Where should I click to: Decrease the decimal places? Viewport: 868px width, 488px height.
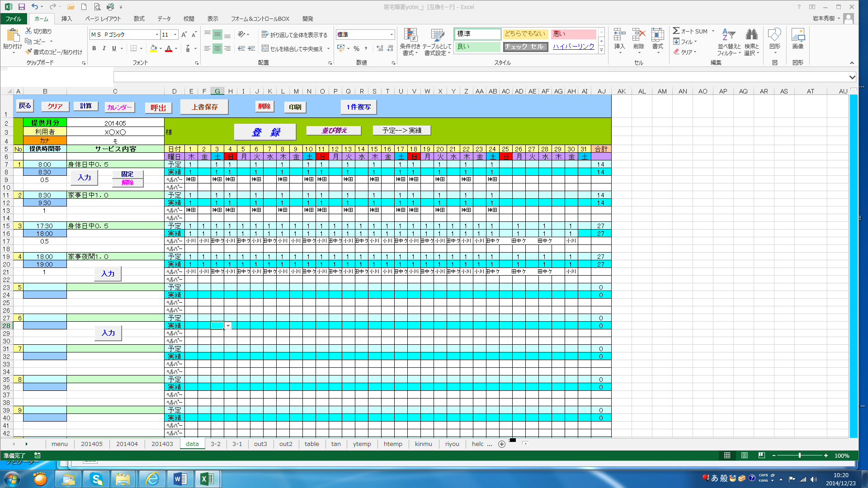pos(390,48)
